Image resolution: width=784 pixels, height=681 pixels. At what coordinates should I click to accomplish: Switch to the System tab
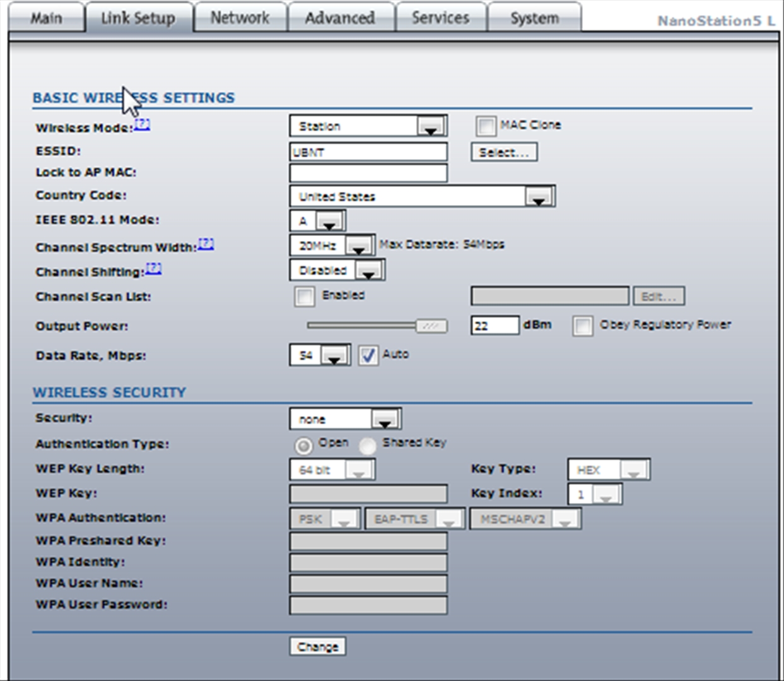pyautogui.click(x=534, y=18)
